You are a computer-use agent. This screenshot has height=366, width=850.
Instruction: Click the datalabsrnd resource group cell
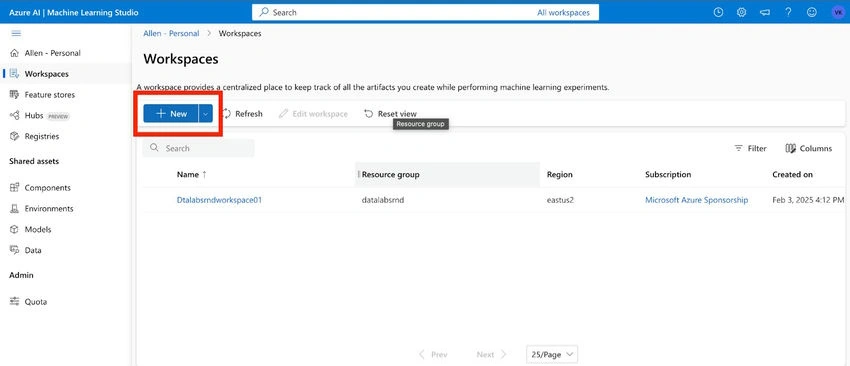pos(383,200)
